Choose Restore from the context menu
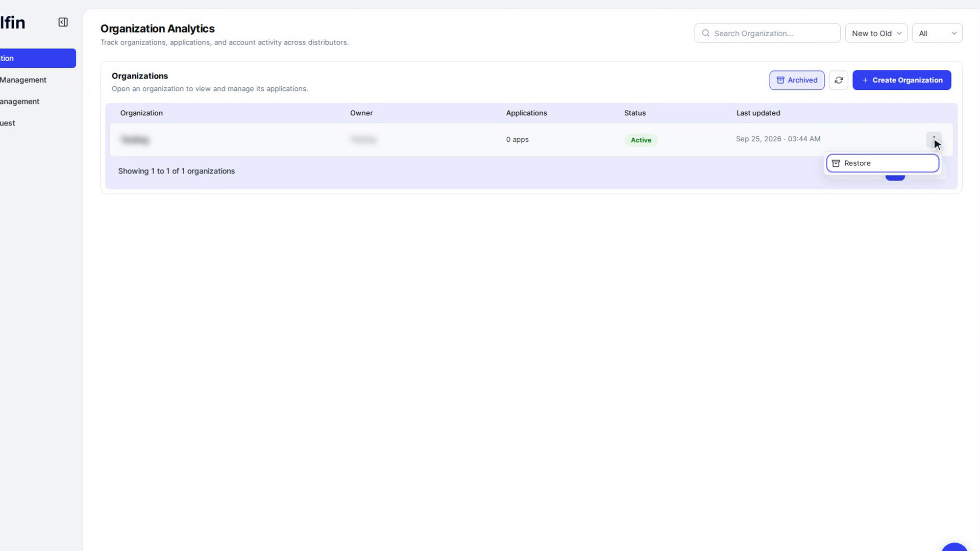The width and height of the screenshot is (980, 551). tap(883, 163)
